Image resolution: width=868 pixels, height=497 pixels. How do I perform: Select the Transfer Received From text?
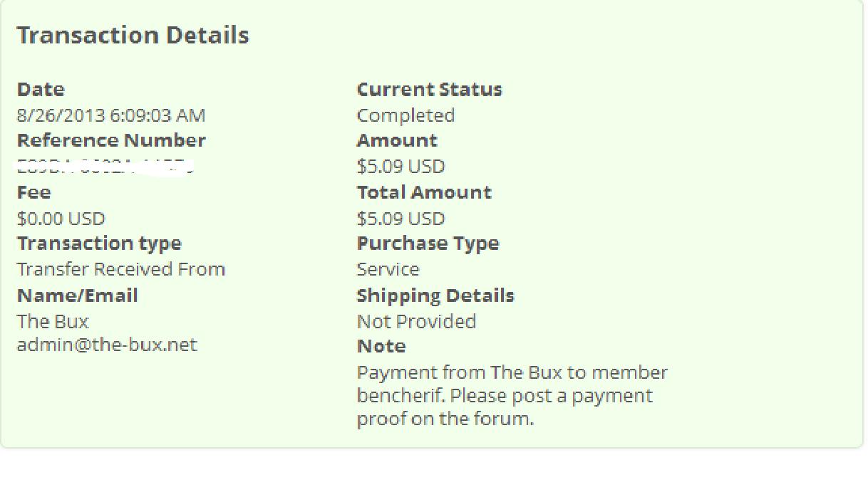[121, 269]
